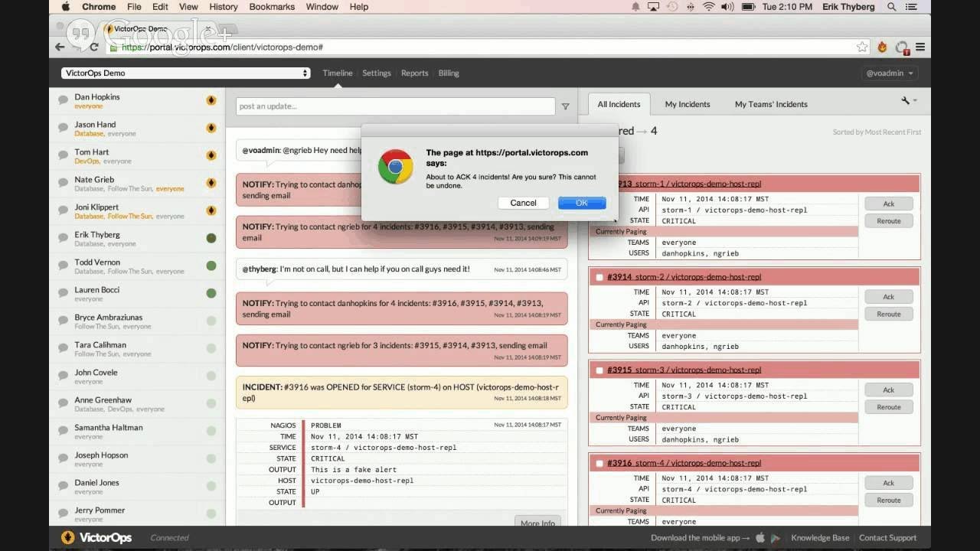Click the timeline filter funnel icon
The width and height of the screenshot is (980, 551).
pyautogui.click(x=565, y=107)
